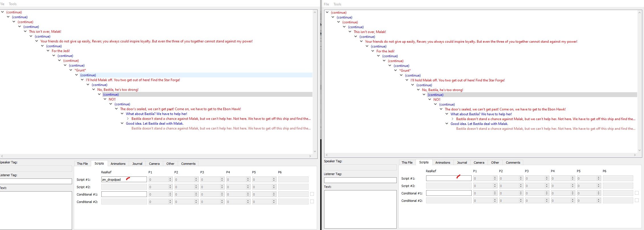Image resolution: width=644 pixels, height=230 pixels.
Task: Click the tree's scroll-up arrow, left window
Action: [x=315, y=12]
